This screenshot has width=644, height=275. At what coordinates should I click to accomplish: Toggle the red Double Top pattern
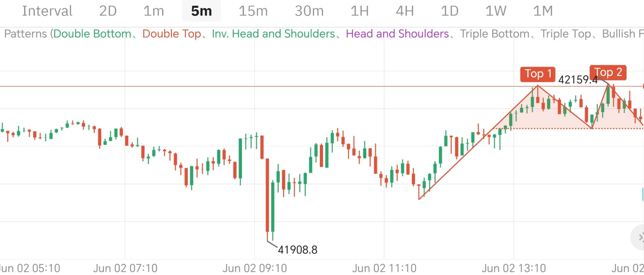172,34
